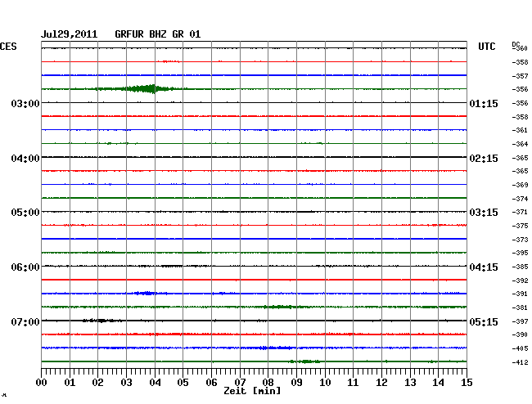Screen dimensions: 532x404
Task: Click the DC offset value -395
Action: [520, 253]
